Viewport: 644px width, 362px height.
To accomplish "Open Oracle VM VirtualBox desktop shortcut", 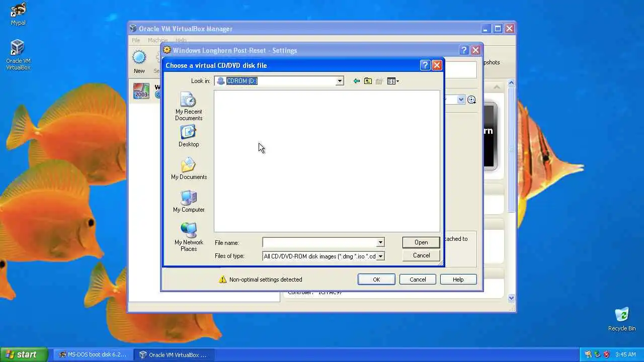I will [x=18, y=55].
